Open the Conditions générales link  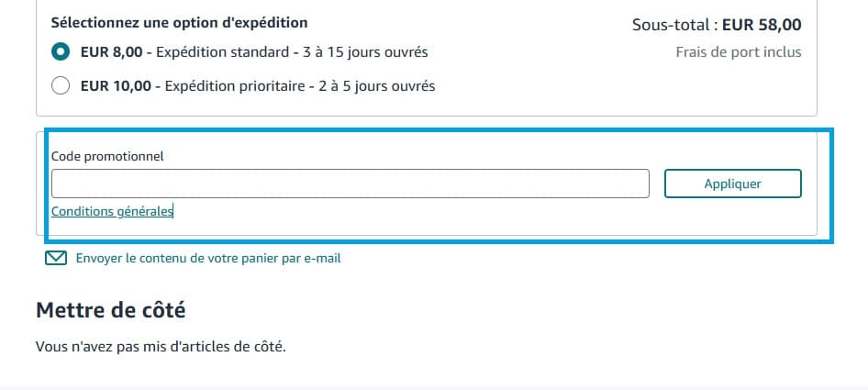(112, 211)
